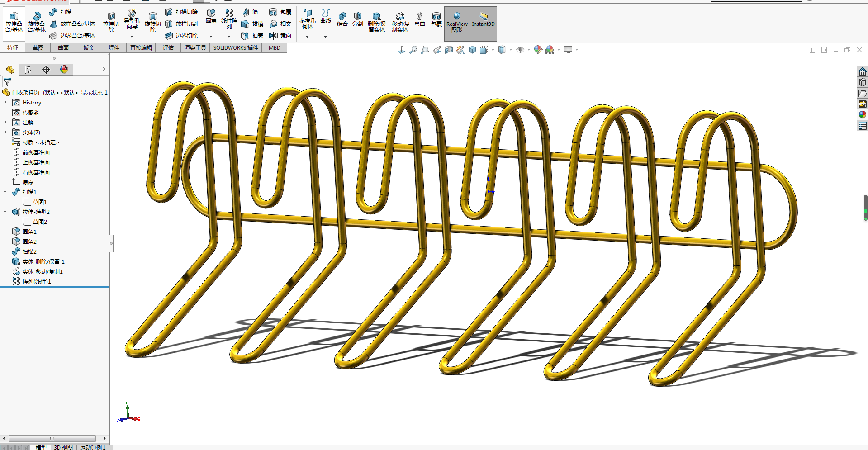
Task: Open the dropdown arrow under 异型孔向导
Action: pos(132,37)
